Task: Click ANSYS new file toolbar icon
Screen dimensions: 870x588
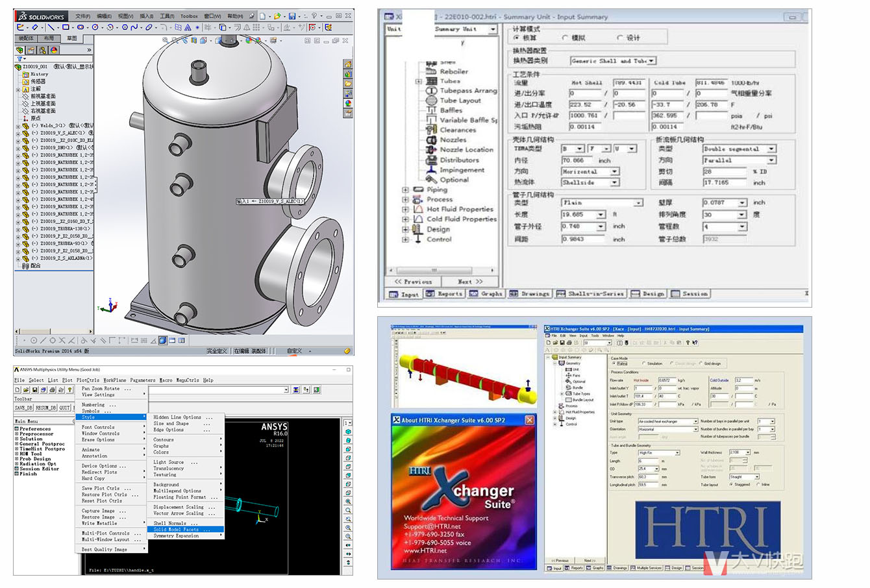Action: (18, 390)
